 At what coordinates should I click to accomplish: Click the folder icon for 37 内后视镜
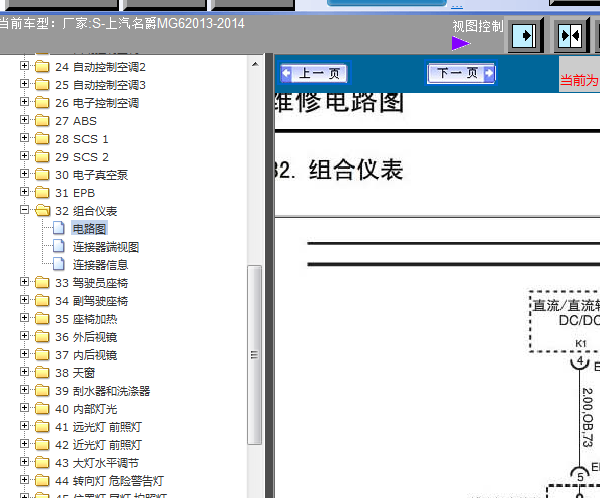[42, 354]
